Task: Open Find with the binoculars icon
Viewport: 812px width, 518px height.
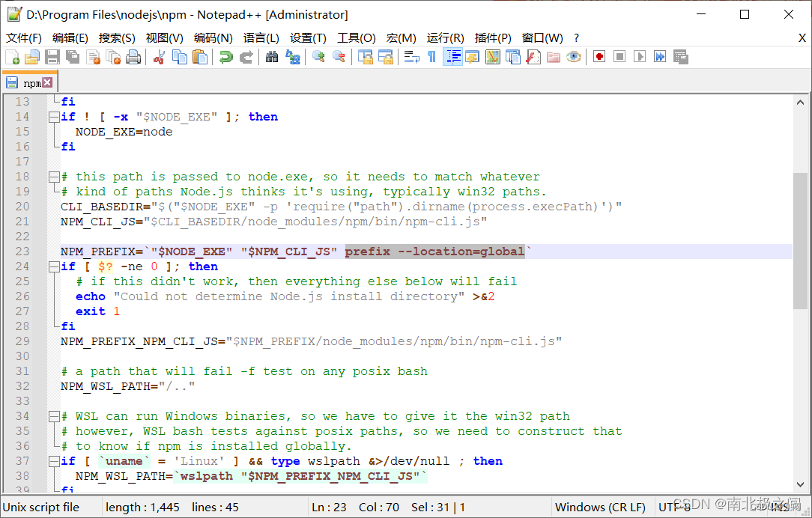Action: (x=272, y=57)
